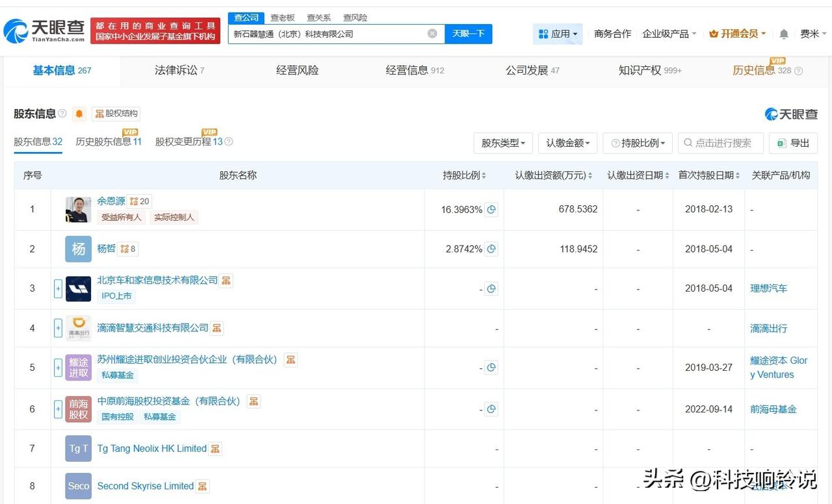Open the 滴滴智慧交通科技有限公司 link

(153, 328)
